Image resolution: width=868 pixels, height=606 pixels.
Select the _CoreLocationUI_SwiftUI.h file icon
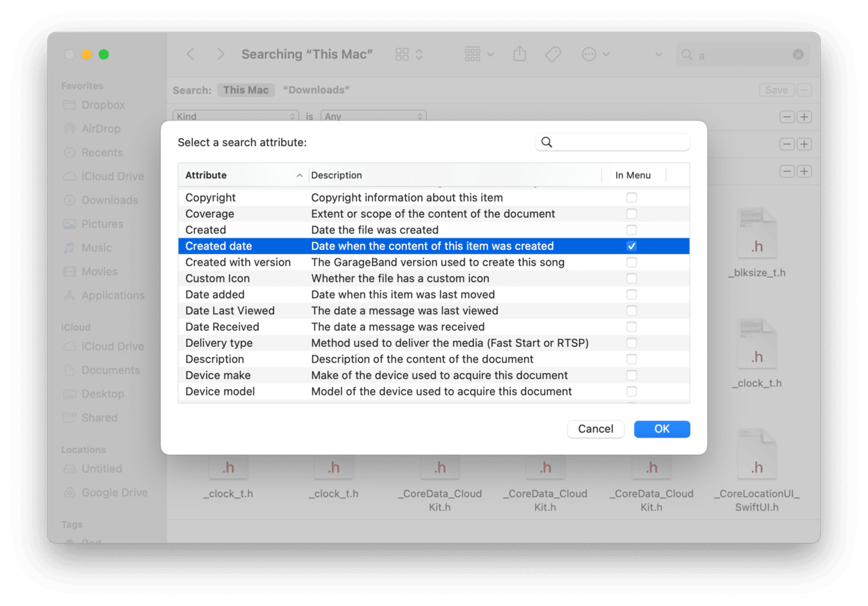757,454
